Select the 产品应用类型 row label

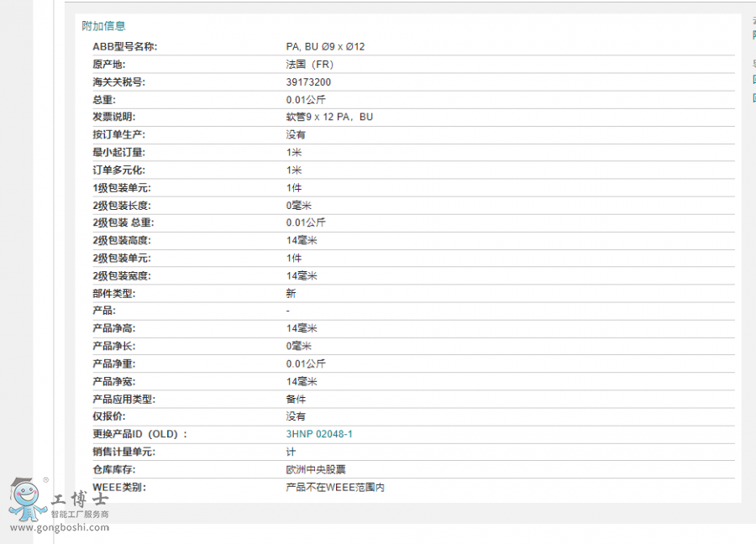coord(123,399)
